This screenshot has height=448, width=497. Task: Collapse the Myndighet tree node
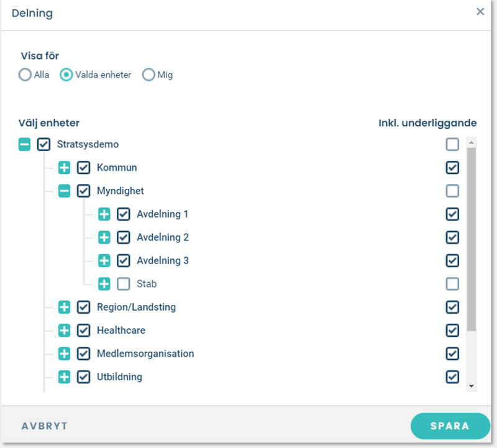click(x=64, y=191)
